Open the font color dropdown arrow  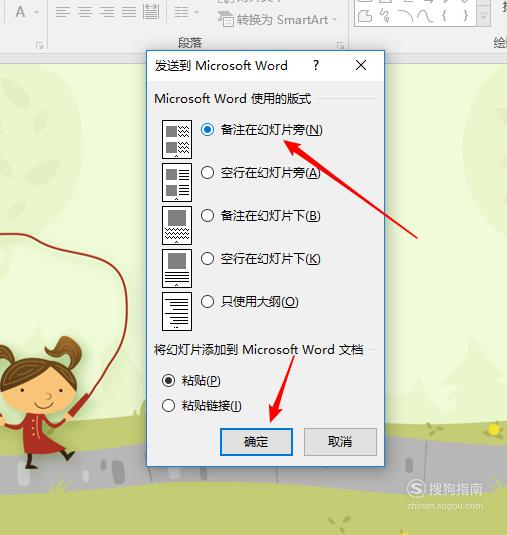pyautogui.click(x=36, y=12)
